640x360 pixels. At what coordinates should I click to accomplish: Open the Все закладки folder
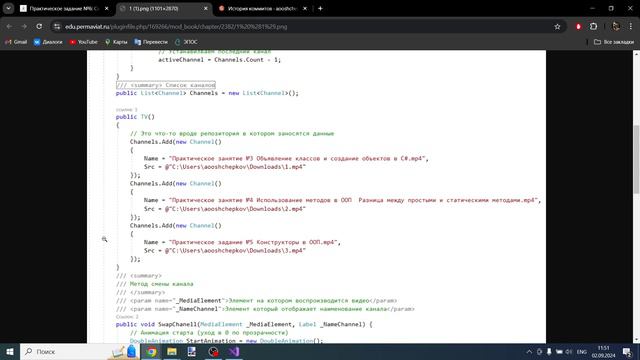pos(614,42)
